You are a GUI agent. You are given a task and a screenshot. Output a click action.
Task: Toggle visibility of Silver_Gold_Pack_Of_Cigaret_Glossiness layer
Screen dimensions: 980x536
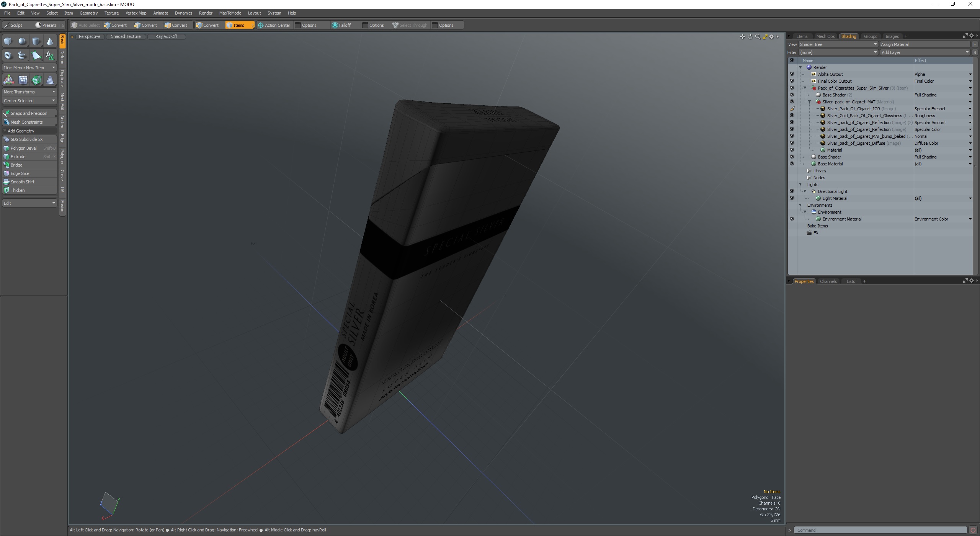pos(792,116)
